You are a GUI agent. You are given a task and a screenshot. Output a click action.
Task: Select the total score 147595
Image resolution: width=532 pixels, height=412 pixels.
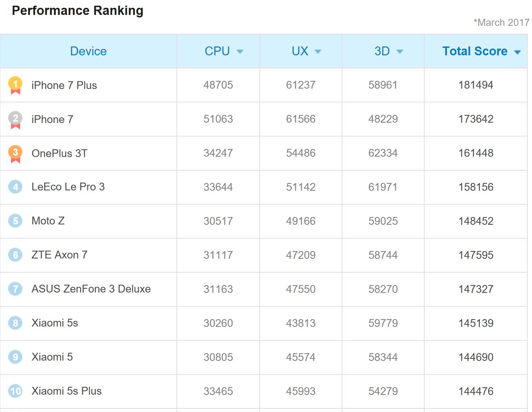click(x=476, y=255)
